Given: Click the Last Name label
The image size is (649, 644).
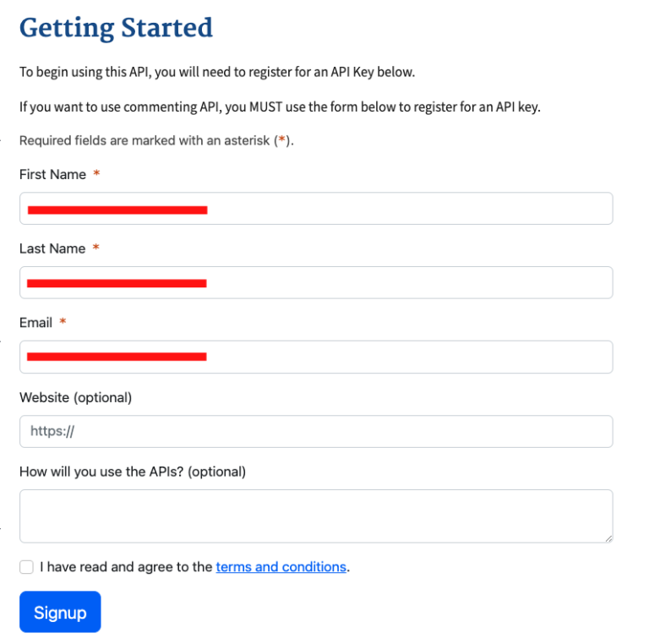Looking at the screenshot, I should tap(52, 248).
